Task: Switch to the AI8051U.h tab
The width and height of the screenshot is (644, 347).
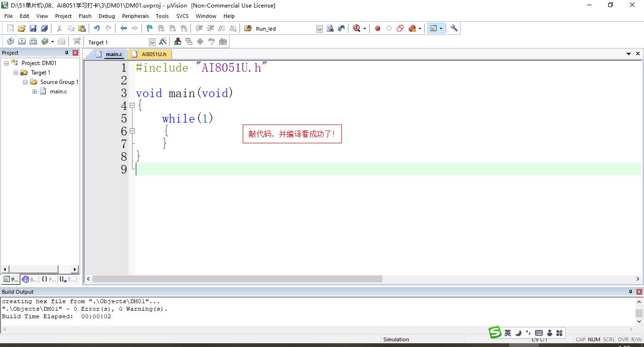Action: click(154, 54)
